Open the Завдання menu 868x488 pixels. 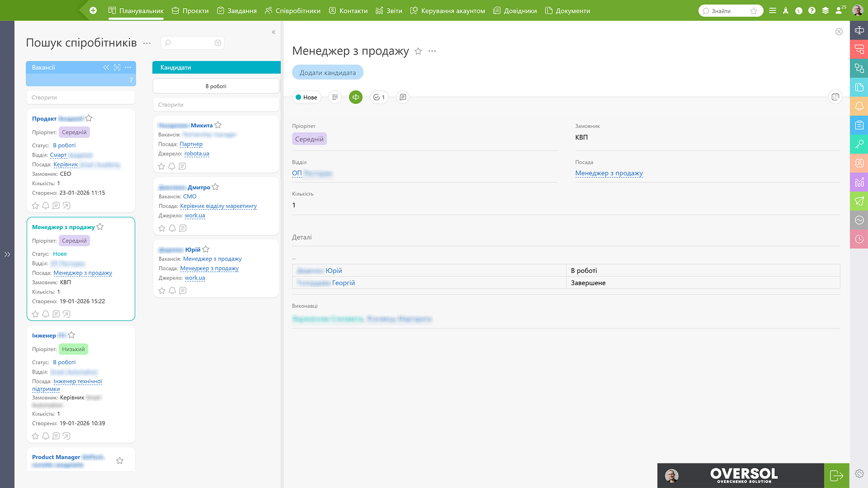coord(237,11)
